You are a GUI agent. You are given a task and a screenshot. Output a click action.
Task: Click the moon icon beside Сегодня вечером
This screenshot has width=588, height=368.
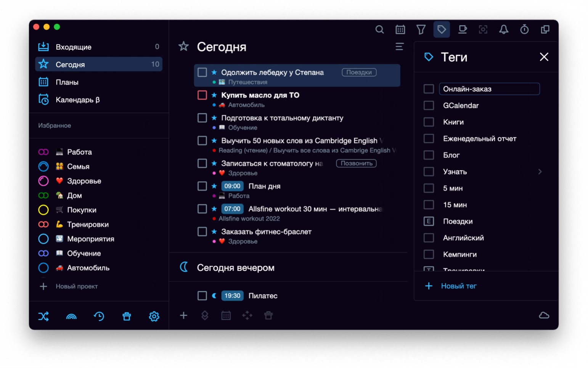pyautogui.click(x=184, y=267)
